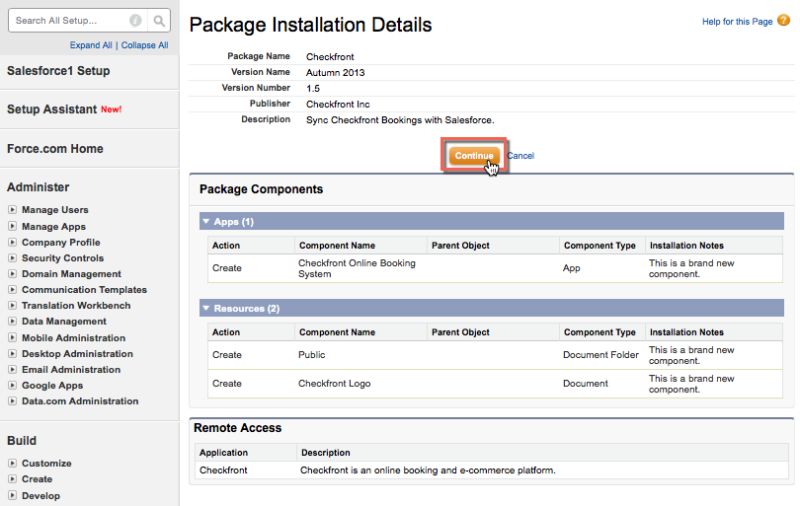Expand the Manage Users arrow
This screenshot has height=506, width=800.
coord(12,210)
